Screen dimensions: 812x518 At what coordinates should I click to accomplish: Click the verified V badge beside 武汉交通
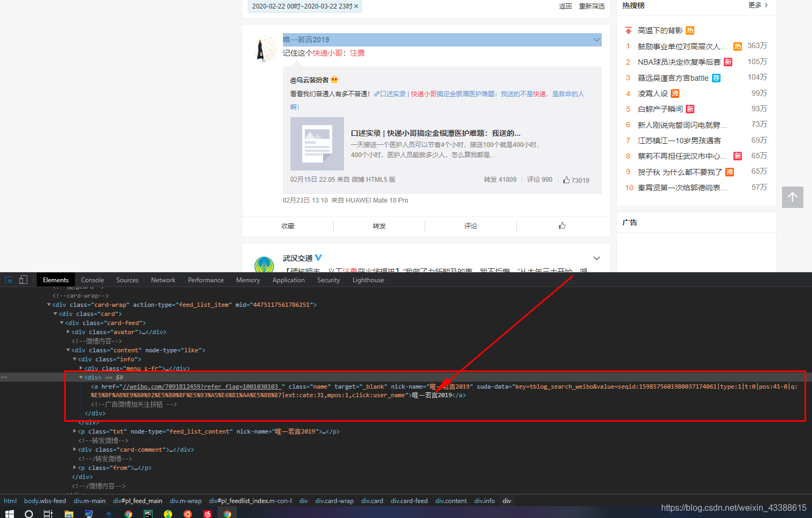coord(318,258)
